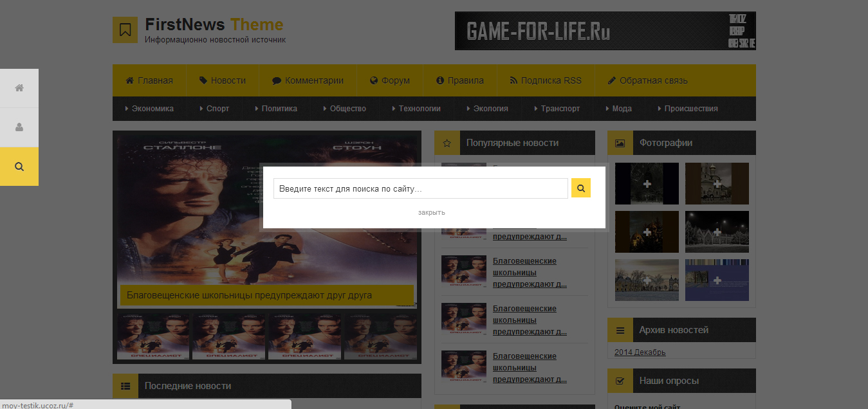
Task: Click checkmark icon beside Наши опросы
Action: 620,381
